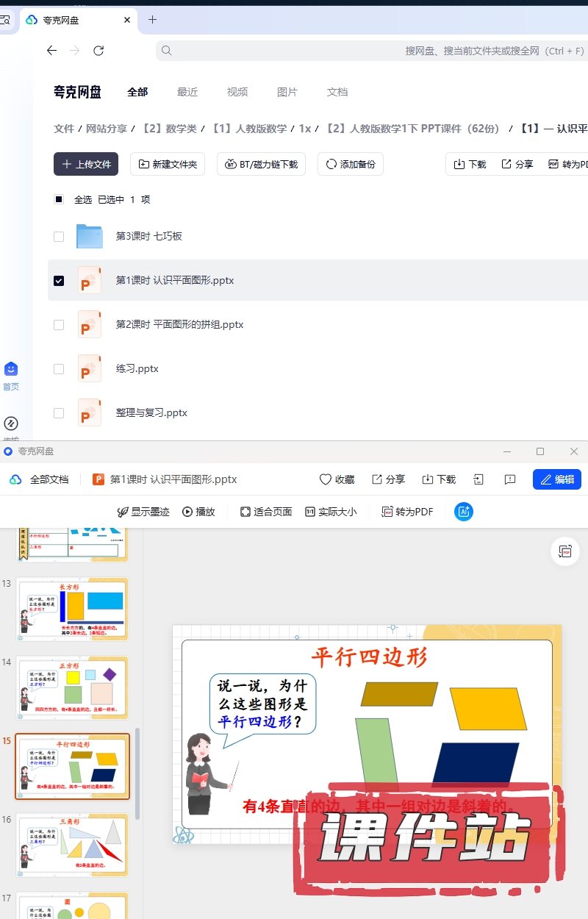Open the 第3课时 七巧板 folder
This screenshot has width=588, height=919.
click(148, 236)
